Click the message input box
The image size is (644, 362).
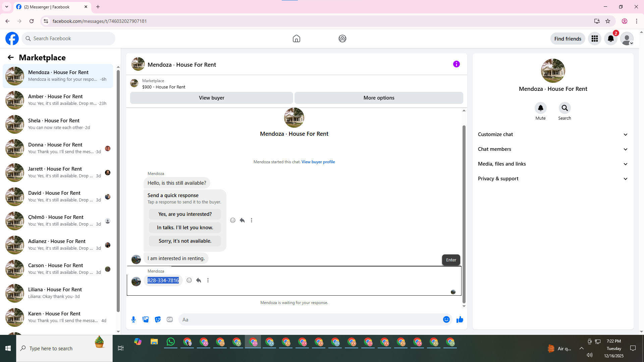pos(310,320)
